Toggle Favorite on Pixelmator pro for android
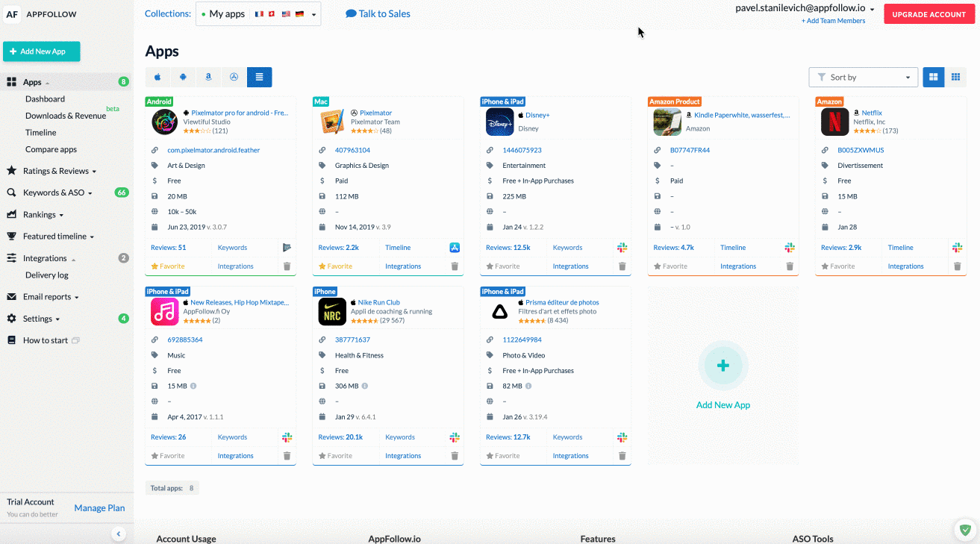The image size is (980, 544). tap(168, 266)
